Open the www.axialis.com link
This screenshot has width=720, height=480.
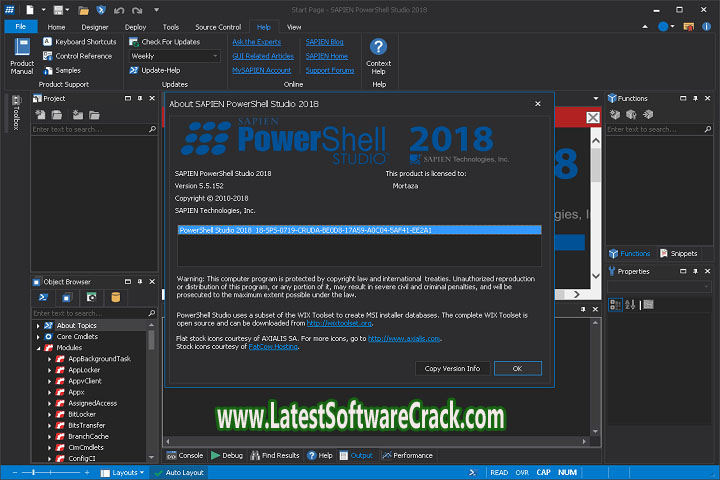404,339
